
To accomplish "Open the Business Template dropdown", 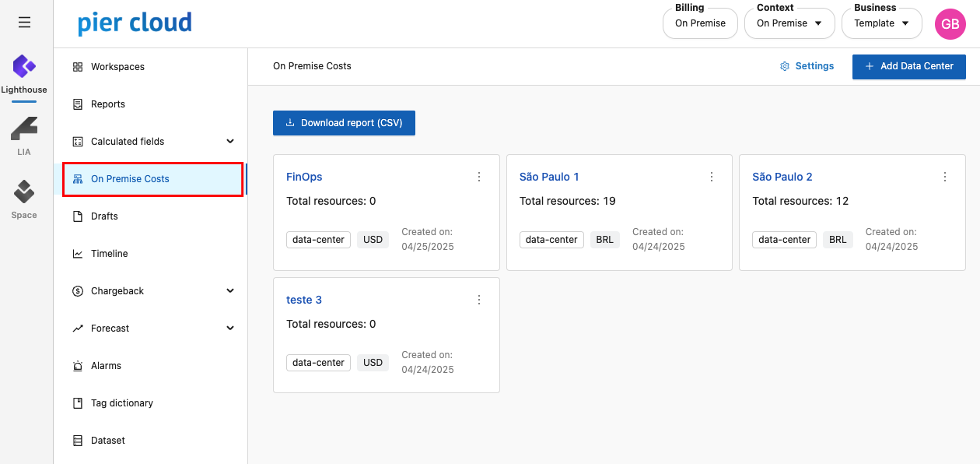I will [881, 23].
